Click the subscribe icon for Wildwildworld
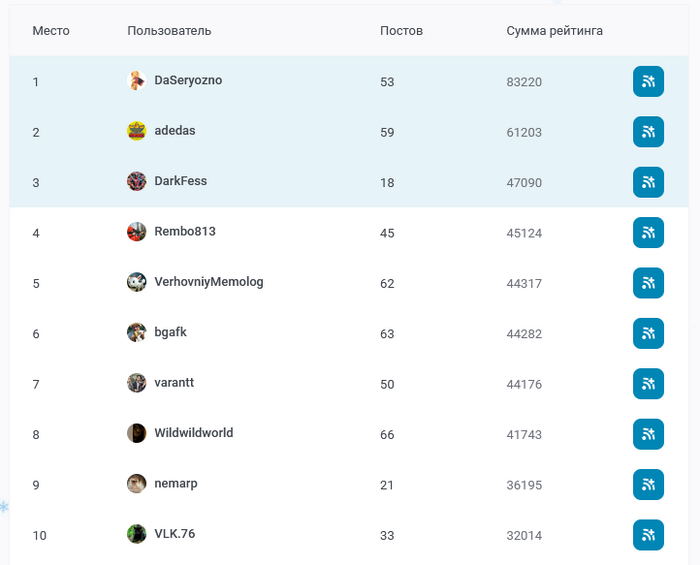 pyautogui.click(x=648, y=435)
